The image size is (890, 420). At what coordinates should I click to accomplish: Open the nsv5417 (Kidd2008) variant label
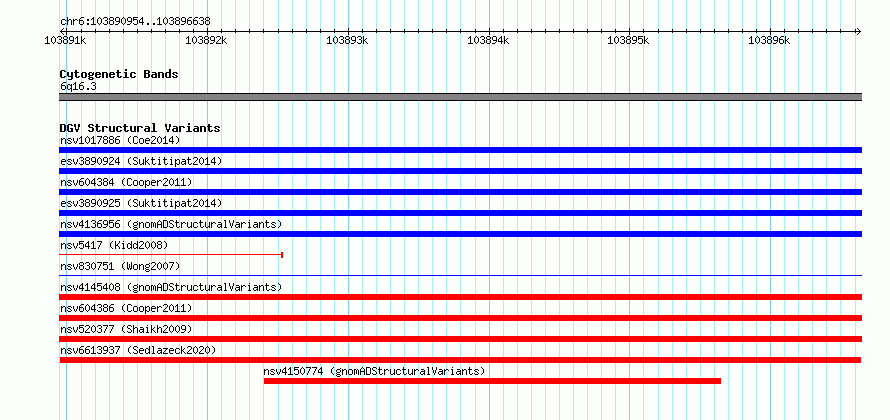click(114, 245)
